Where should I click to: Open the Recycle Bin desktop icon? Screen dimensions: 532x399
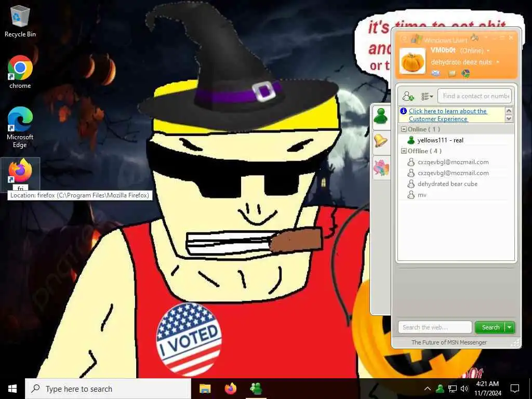[20, 21]
